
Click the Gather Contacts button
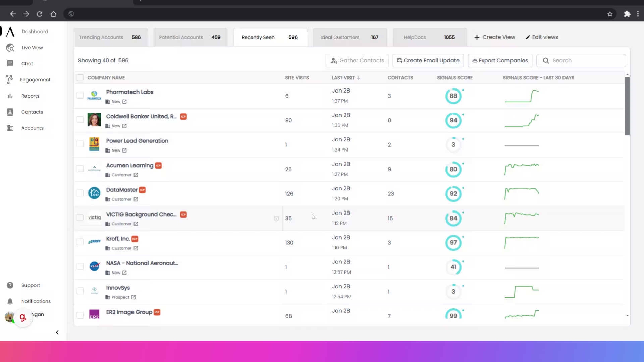tap(357, 61)
